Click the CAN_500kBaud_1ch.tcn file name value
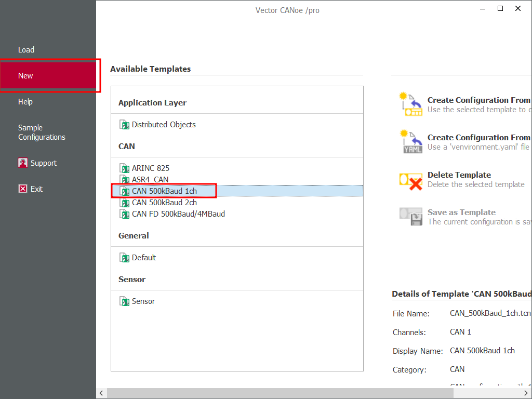532x399 pixels. coord(490,313)
